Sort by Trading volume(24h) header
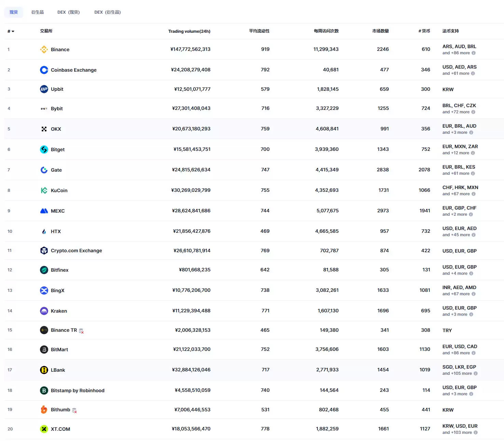The width and height of the screenshot is (504, 441). tap(189, 31)
